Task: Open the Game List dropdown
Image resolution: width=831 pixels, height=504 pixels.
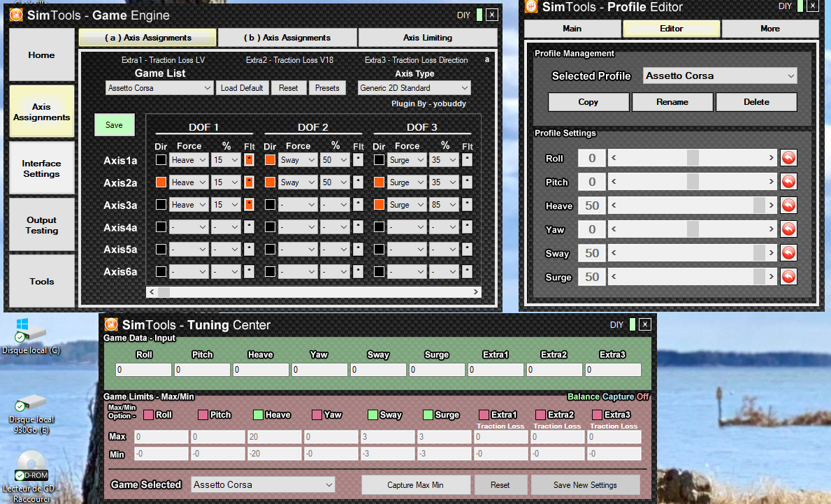Action: 159,88
